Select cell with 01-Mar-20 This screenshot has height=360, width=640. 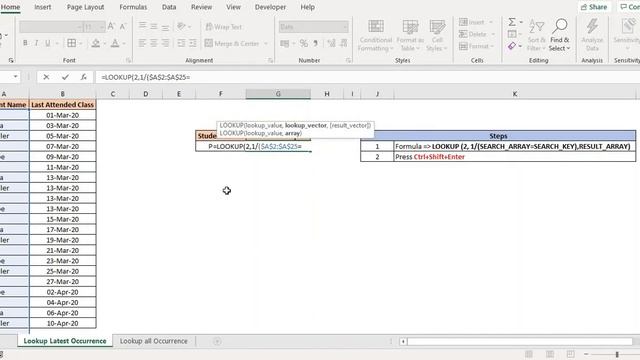62,115
